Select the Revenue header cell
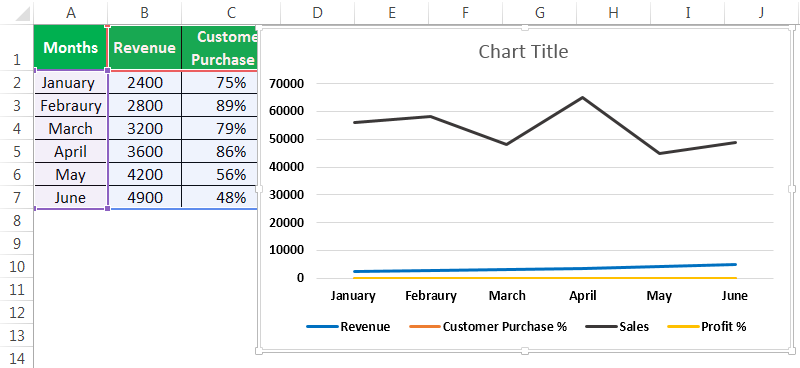800x368 pixels. [145, 47]
